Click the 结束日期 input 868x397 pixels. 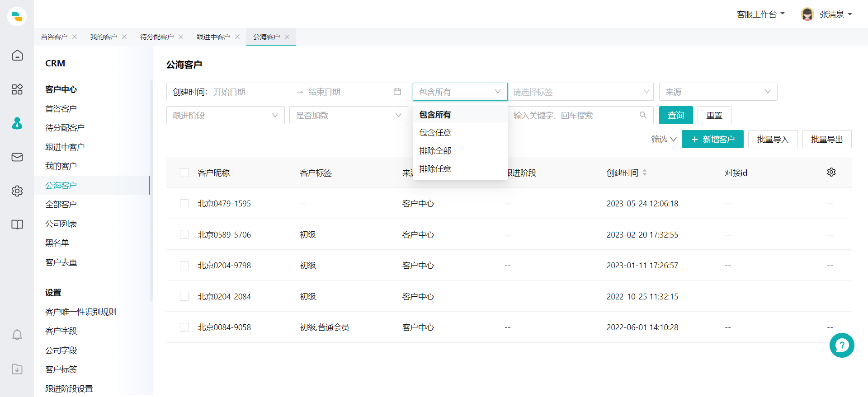coord(348,92)
